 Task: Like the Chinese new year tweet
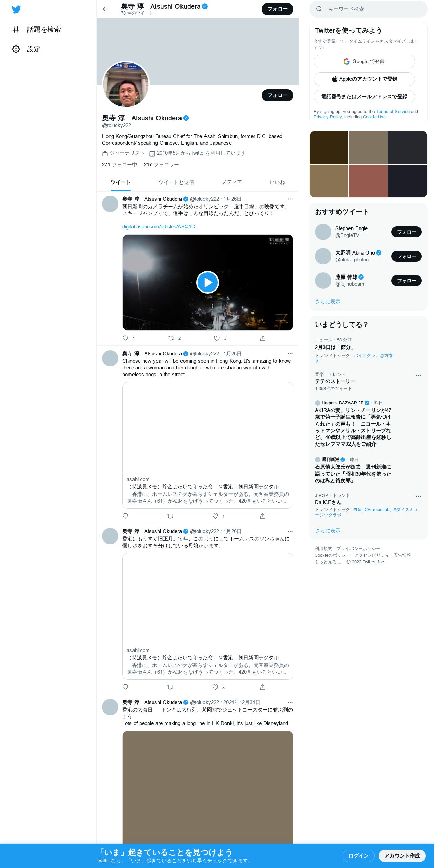click(215, 516)
